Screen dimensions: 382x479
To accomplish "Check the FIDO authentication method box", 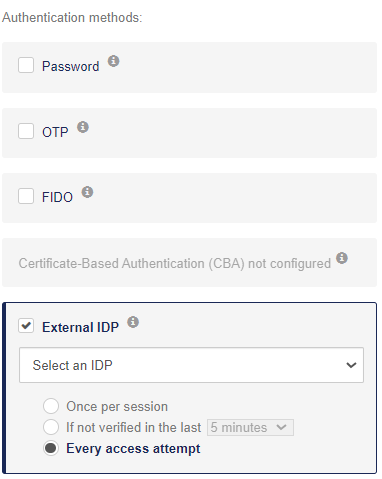I will click(x=26, y=196).
